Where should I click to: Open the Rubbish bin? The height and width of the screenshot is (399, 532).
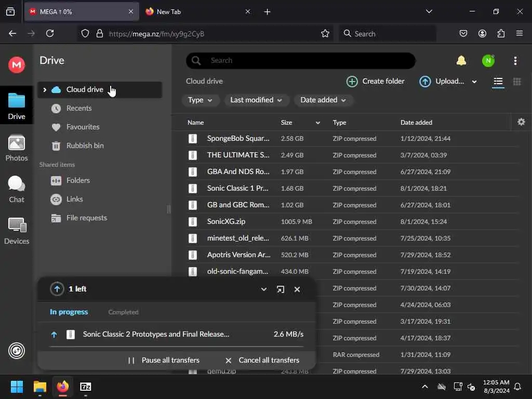[x=85, y=145]
